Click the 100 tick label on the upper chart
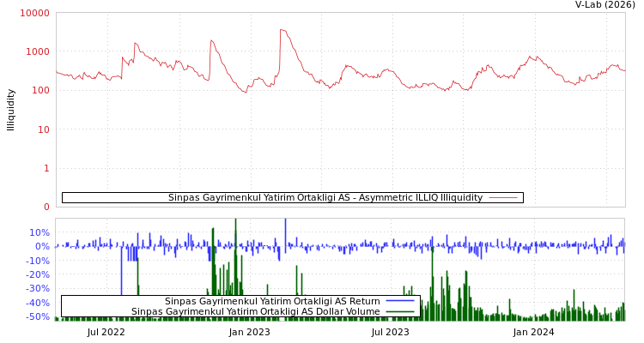Viewport: 644px width, 343px height. click(39, 90)
